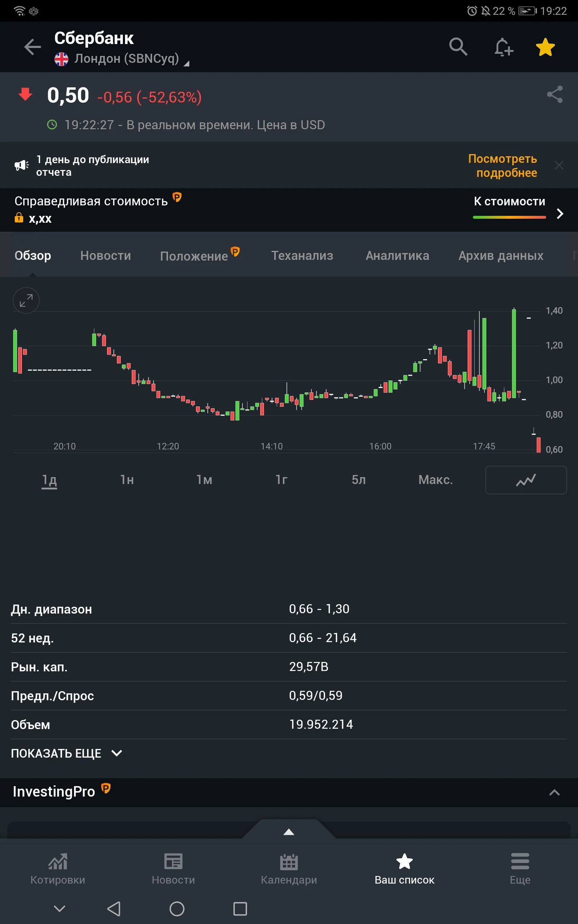This screenshot has height=924, width=578.
Task: Select the 1м chart period
Action: 204,480
